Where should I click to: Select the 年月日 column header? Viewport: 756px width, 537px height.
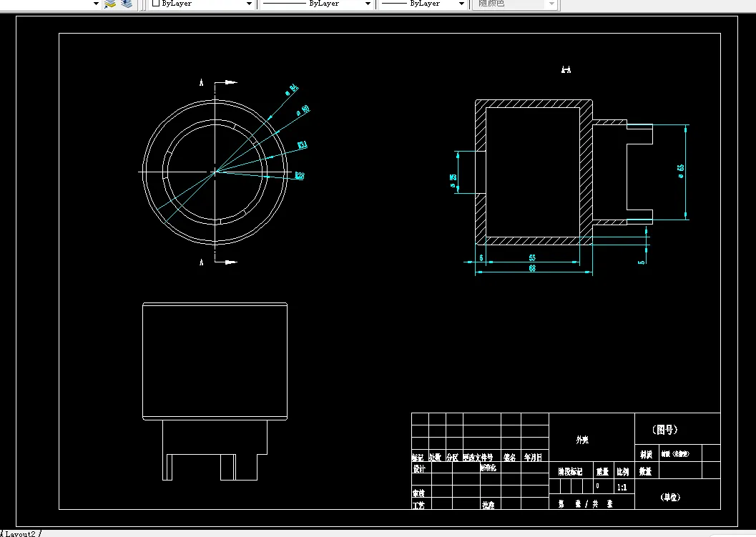tap(534, 457)
